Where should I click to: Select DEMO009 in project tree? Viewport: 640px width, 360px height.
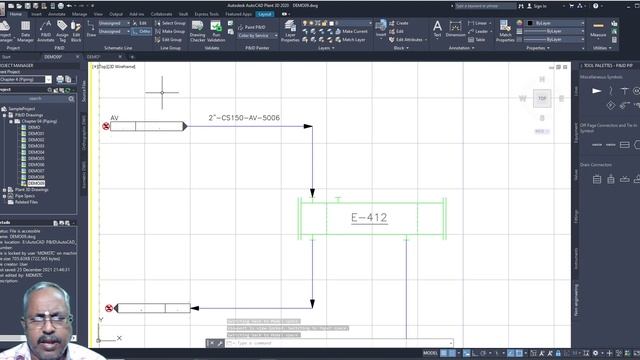pos(36,183)
